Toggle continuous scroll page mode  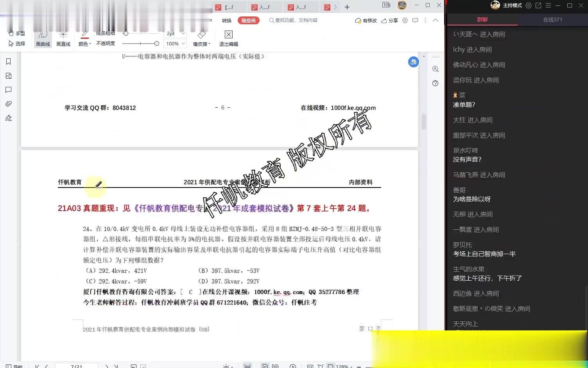[x=247, y=366]
